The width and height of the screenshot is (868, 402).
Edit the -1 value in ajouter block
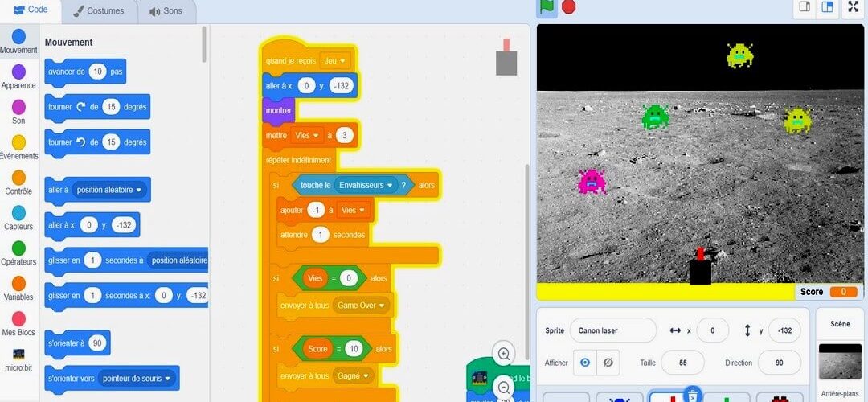[x=316, y=211]
